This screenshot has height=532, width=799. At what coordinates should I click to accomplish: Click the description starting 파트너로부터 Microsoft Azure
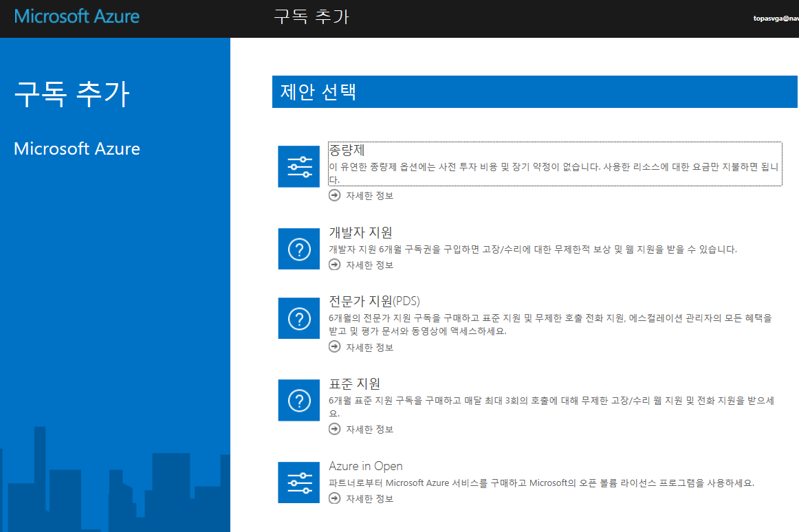pyautogui.click(x=541, y=483)
